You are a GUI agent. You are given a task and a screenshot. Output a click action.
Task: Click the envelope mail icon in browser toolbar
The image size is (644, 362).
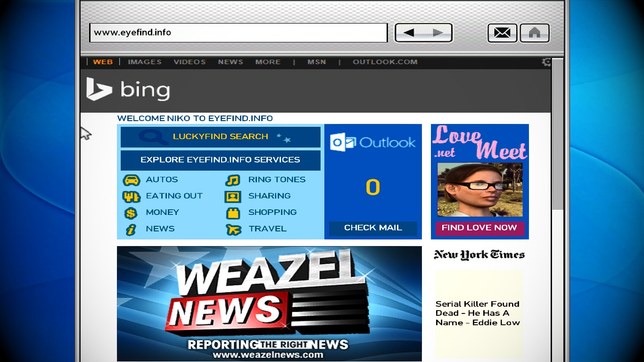(x=502, y=33)
